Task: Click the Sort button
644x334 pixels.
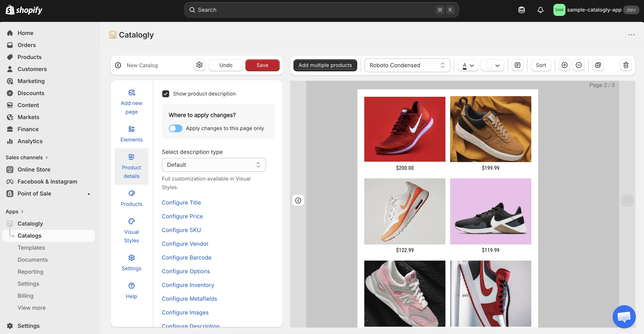Action: pyautogui.click(x=541, y=65)
